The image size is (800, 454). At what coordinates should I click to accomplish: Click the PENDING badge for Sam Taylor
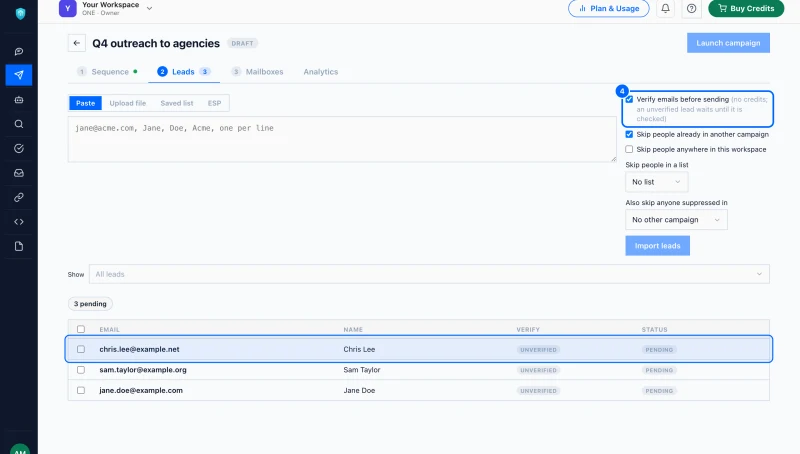tap(659, 370)
